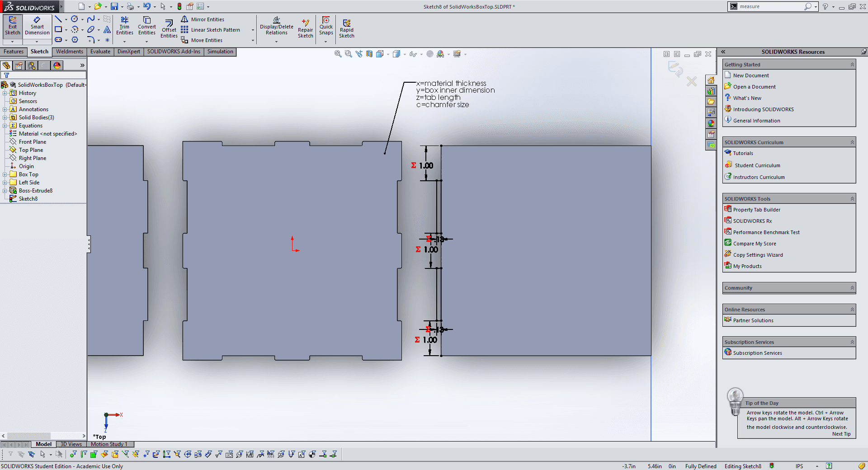Expand the History tree node
Viewport: 868px width, 470px height.
click(5, 93)
